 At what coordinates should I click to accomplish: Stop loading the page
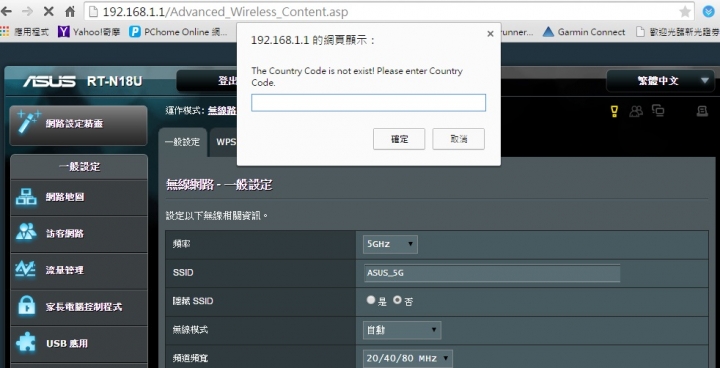point(48,11)
